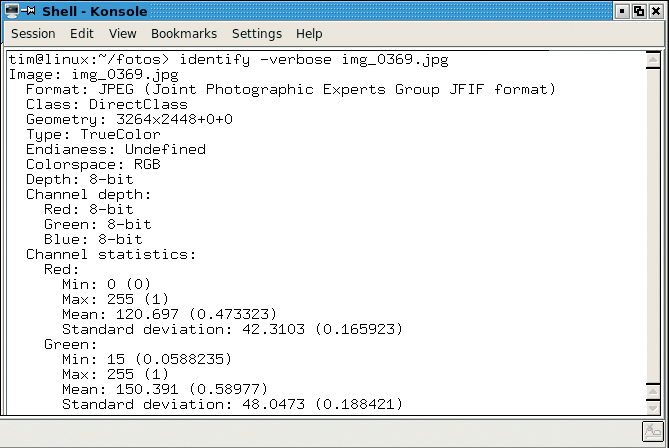Toggle the sticky pin icon in title bar
Viewport: 669px width, 448px height.
tap(30, 11)
